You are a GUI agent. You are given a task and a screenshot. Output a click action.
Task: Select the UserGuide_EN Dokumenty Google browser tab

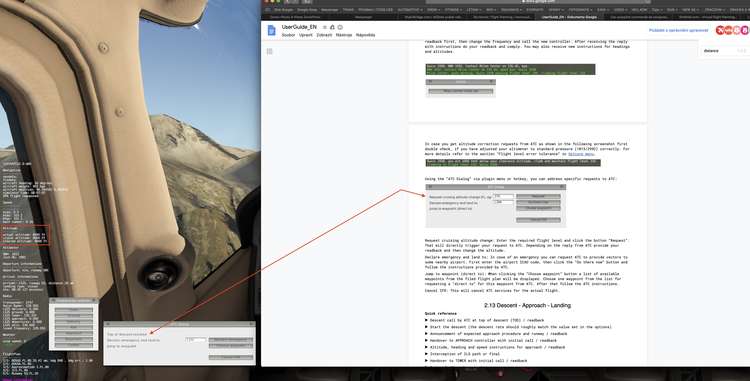click(x=569, y=17)
